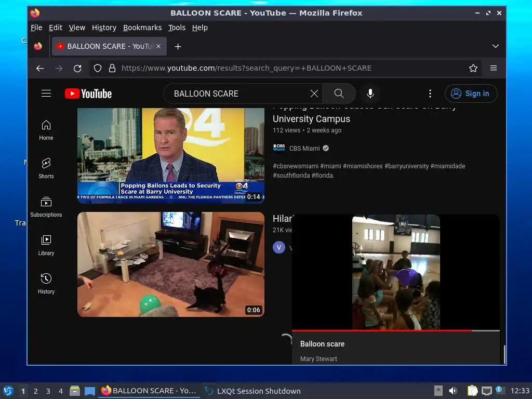The image size is (532, 399).
Task: Click the removable media eject tray icon
Action: [438, 391]
